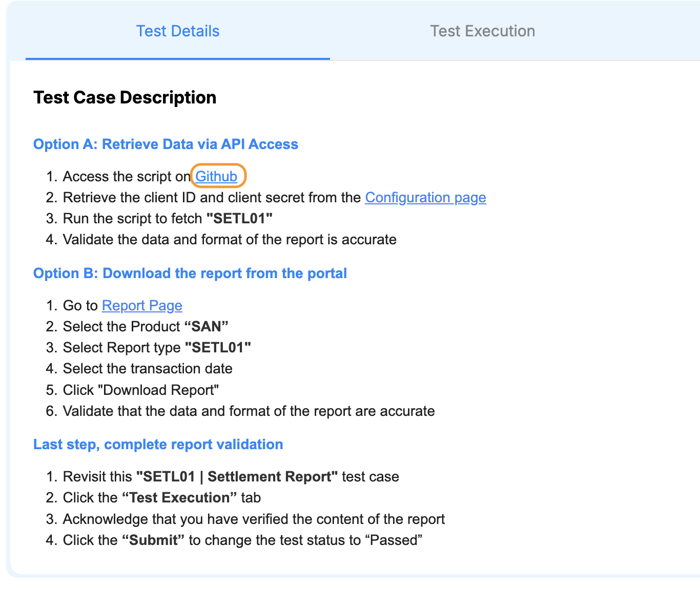Click the SETL01 Settlement Report test case text
700x589 pixels.
coord(231,476)
